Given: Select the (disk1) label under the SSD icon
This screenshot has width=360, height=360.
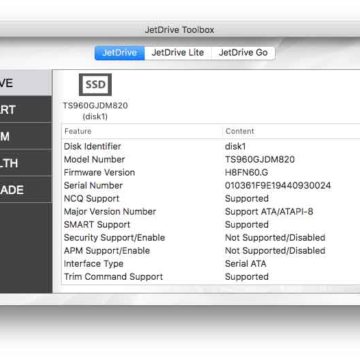Looking at the screenshot, I should pyautogui.click(x=95, y=117).
